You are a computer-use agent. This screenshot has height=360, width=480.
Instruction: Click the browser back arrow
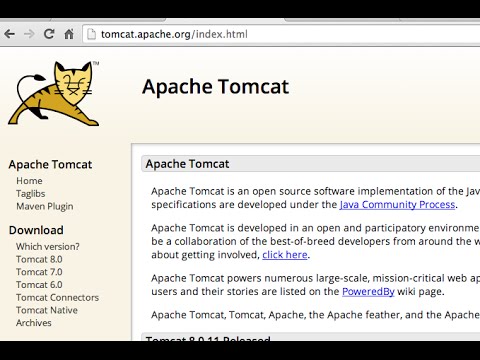pyautogui.click(x=10, y=34)
